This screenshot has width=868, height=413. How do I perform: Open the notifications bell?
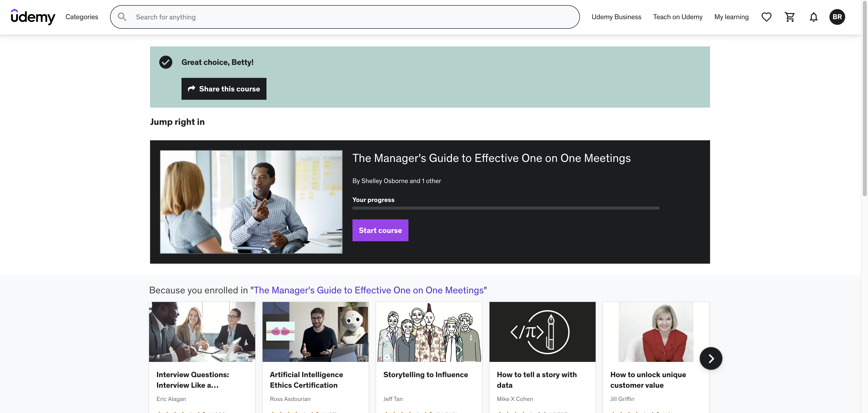[x=813, y=17]
